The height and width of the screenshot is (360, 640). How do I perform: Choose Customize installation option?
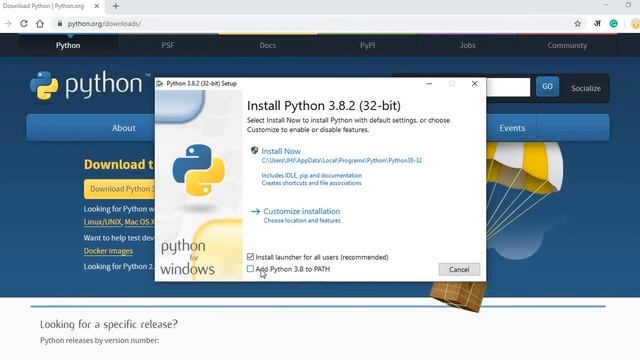click(x=302, y=211)
